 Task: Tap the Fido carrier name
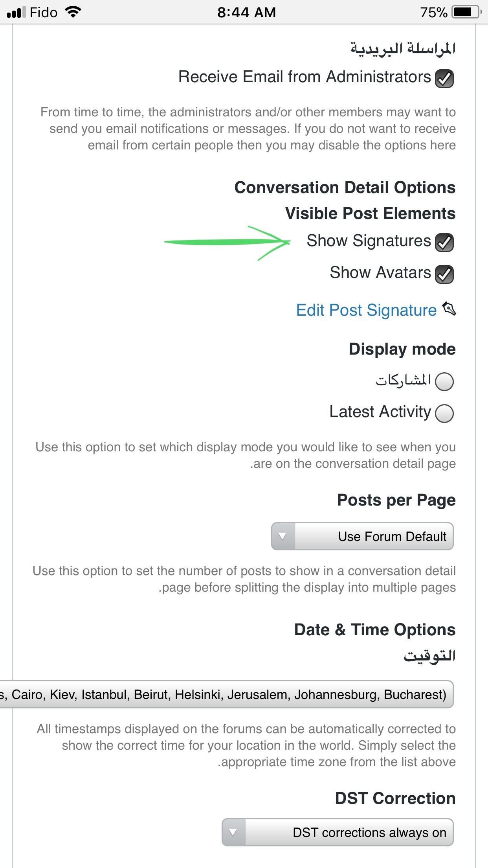[44, 13]
